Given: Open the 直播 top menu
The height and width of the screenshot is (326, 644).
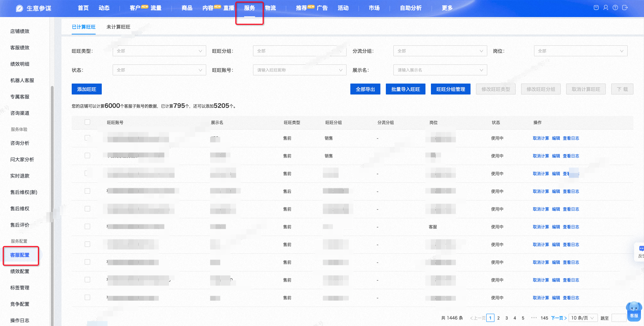Looking at the screenshot, I should coord(229,8).
